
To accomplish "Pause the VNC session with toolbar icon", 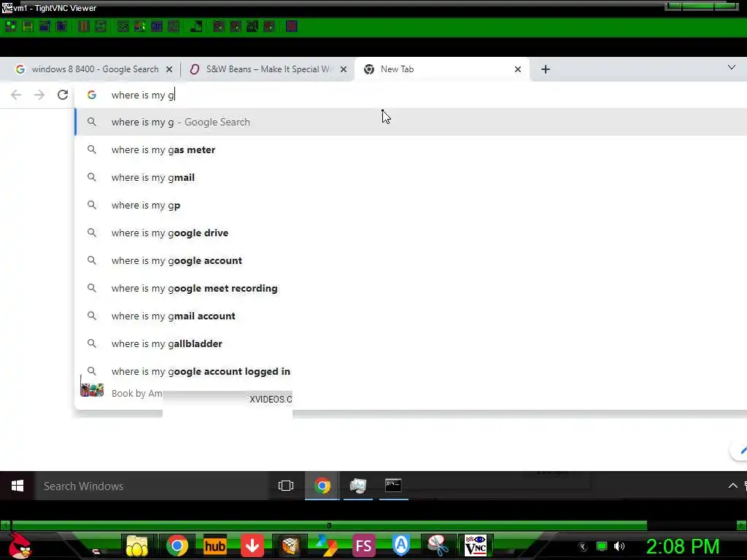I will point(83,26).
